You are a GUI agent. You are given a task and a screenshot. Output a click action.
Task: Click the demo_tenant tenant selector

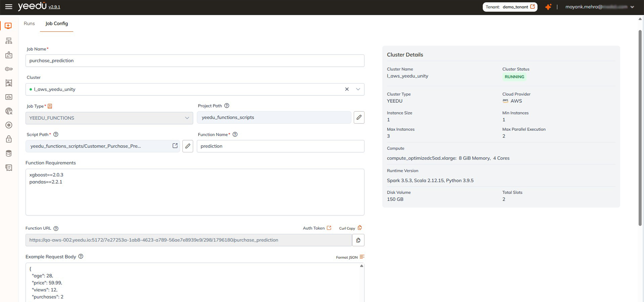pos(510,7)
